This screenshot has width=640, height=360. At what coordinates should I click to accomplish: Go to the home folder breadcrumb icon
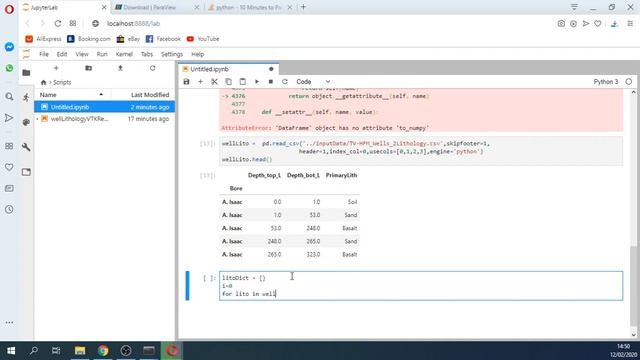tap(43, 82)
